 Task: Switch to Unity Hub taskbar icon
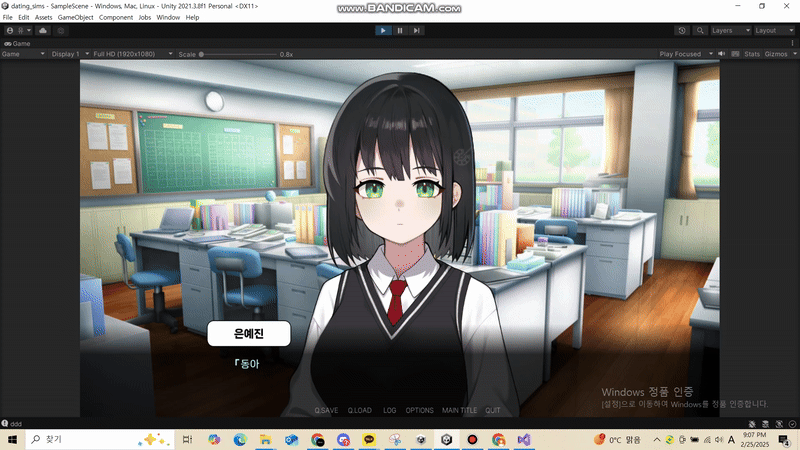pyautogui.click(x=421, y=439)
